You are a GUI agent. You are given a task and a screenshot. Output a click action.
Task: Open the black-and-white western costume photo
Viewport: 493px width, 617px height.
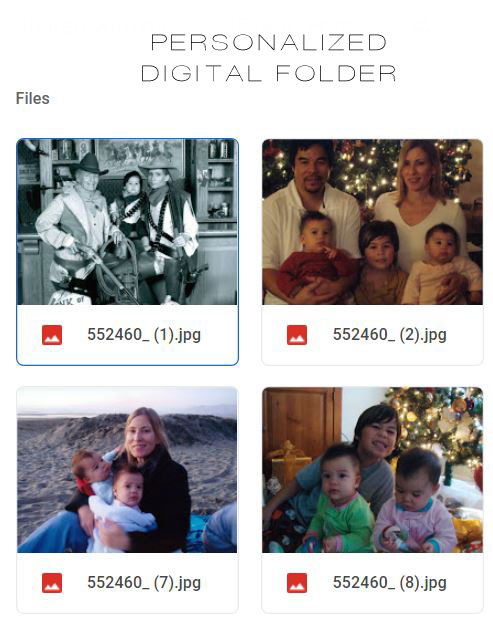point(127,222)
